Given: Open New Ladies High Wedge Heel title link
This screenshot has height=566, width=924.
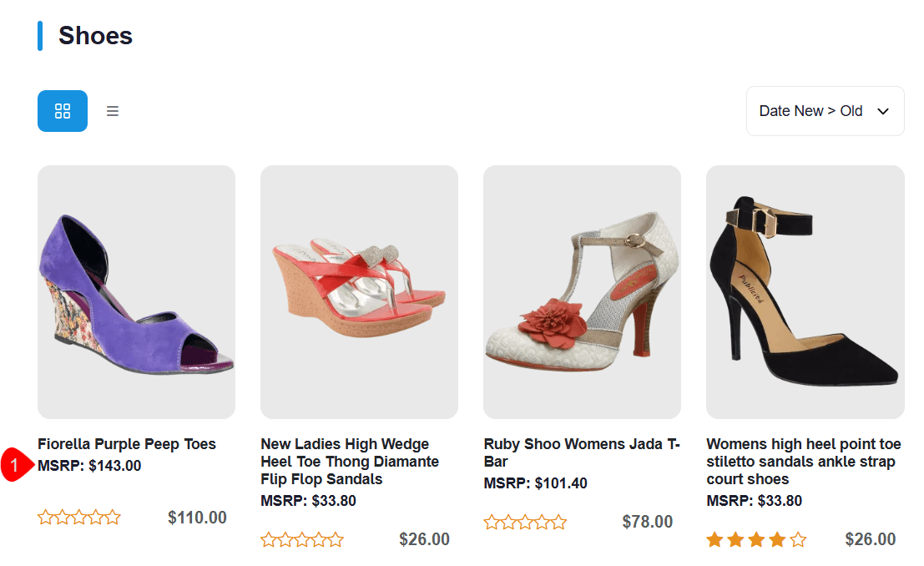Looking at the screenshot, I should tap(349, 462).
